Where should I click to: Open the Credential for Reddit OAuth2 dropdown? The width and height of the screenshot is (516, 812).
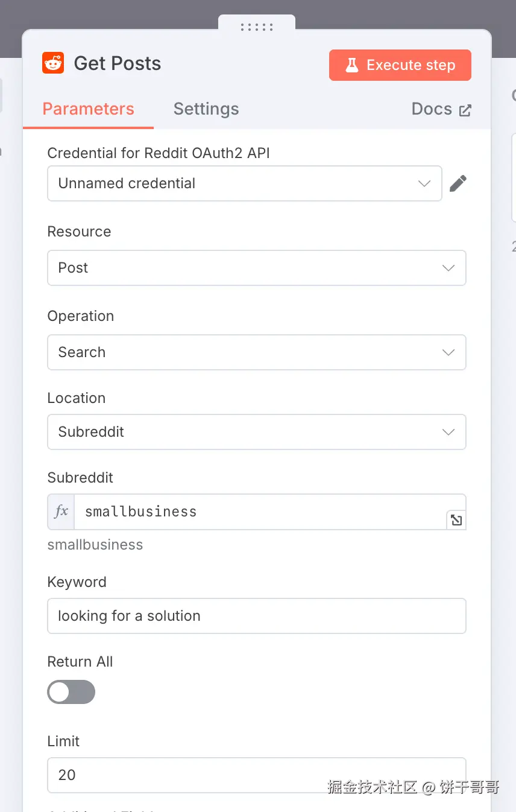pos(244,183)
